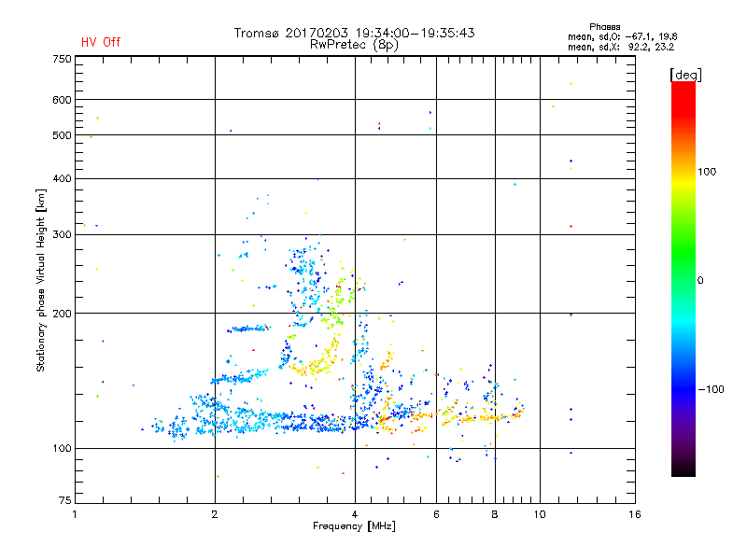Screen dimensions: 747x560
Task: Click the x-axis label '16'
Action: tap(635, 514)
